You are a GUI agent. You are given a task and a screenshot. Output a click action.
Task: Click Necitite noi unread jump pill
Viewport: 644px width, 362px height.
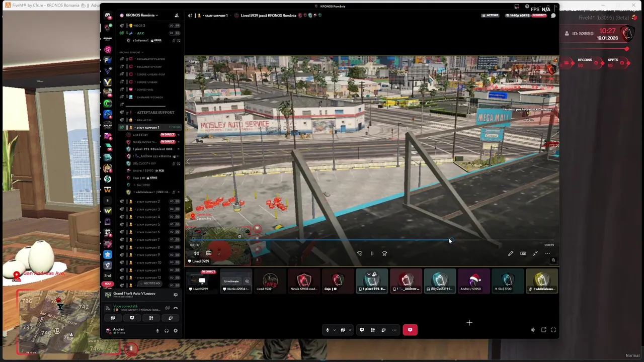[x=149, y=284]
